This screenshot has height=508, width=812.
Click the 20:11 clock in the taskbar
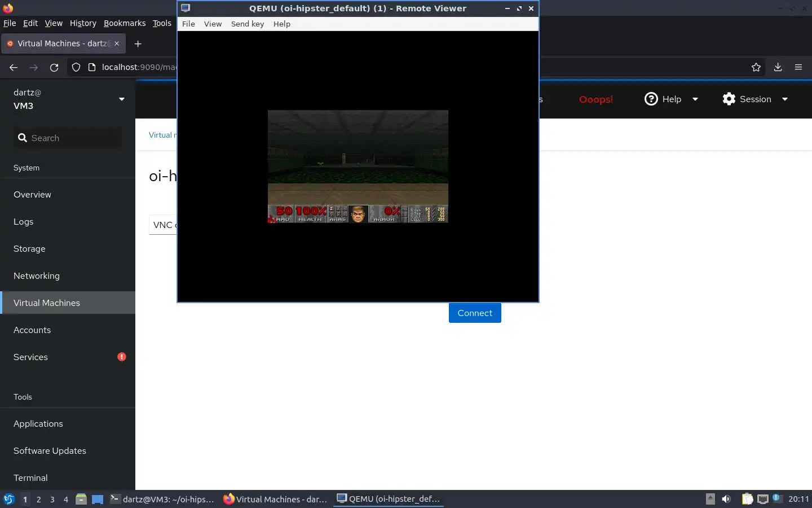pyautogui.click(x=798, y=499)
